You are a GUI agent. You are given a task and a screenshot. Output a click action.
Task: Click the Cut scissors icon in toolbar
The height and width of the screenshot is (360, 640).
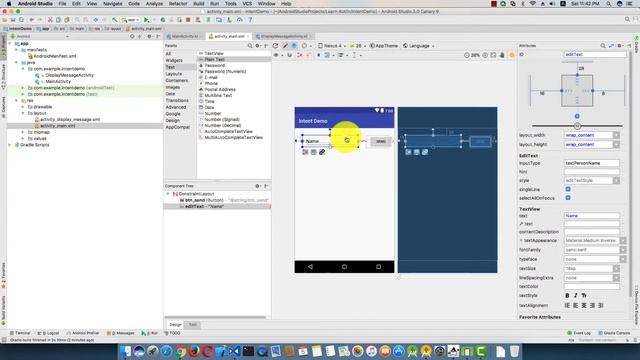pos(50,20)
